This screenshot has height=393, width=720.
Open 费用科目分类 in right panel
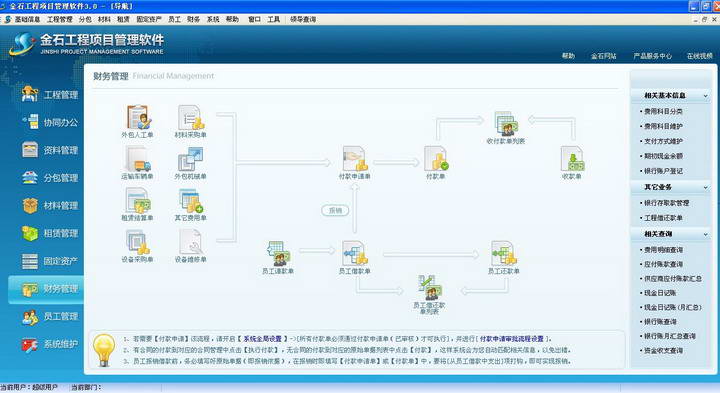click(663, 112)
